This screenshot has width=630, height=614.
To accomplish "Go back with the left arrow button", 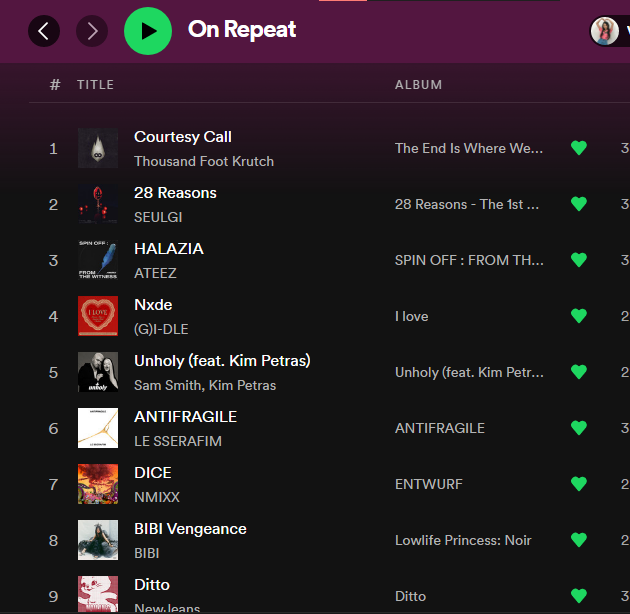I will pyautogui.click(x=44, y=31).
